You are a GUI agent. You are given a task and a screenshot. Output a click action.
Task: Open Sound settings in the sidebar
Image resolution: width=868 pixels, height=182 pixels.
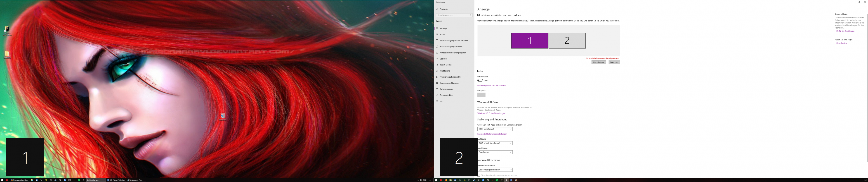pyautogui.click(x=454, y=34)
